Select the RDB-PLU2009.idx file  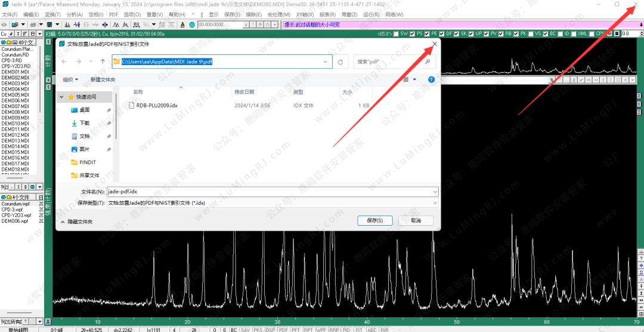[157, 106]
